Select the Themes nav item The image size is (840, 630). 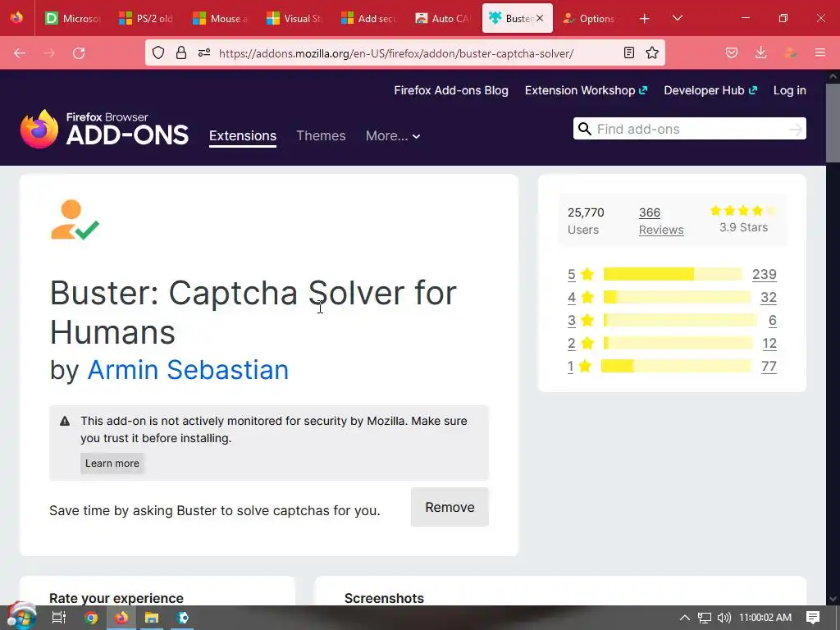pos(321,136)
